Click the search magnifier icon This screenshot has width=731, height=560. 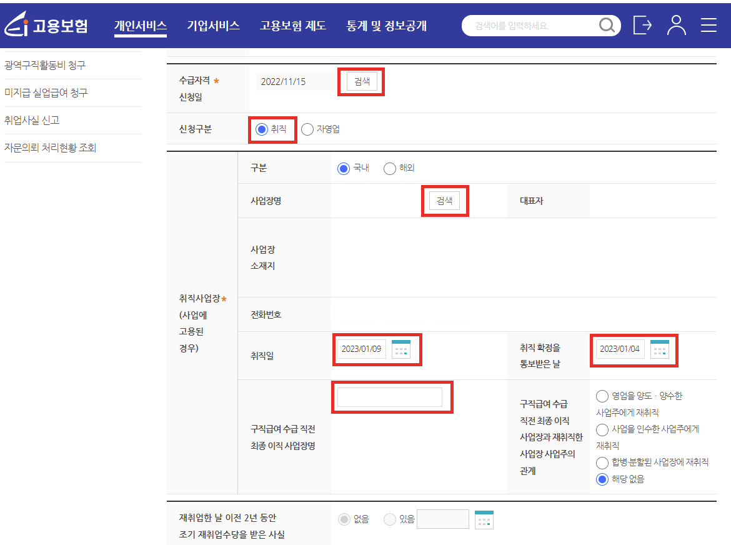[x=607, y=25]
